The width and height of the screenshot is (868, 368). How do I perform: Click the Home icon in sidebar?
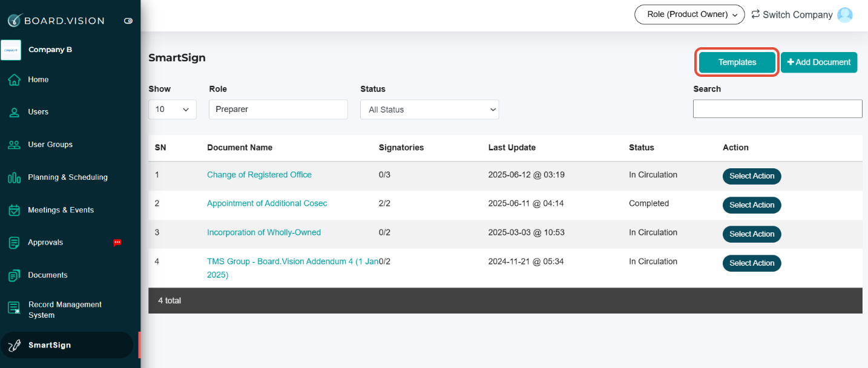pos(15,79)
